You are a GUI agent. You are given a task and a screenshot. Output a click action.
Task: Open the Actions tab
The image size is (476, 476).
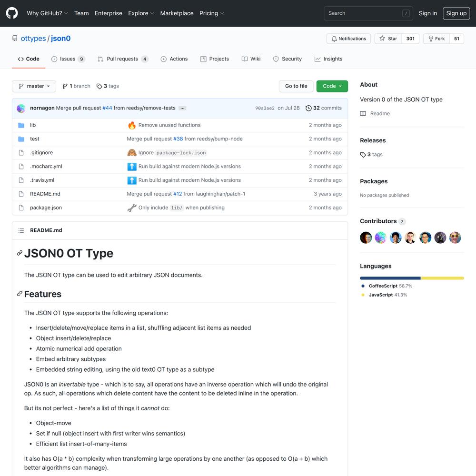coord(174,59)
